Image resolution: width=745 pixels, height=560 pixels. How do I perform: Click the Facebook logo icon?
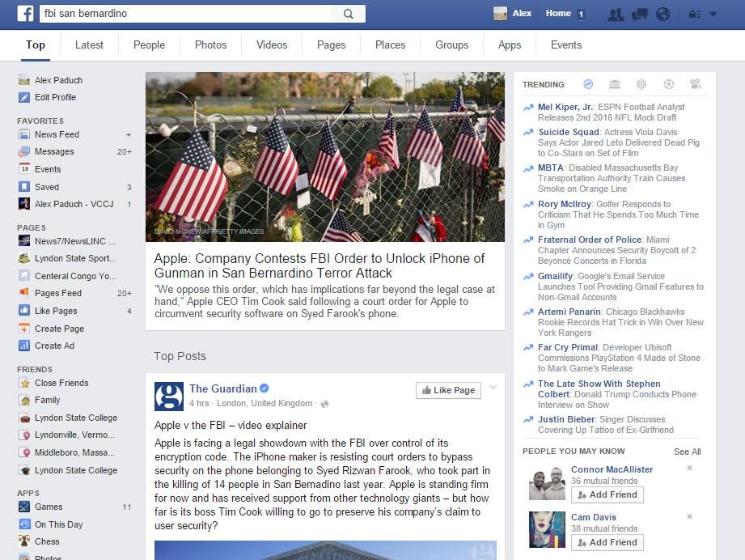(25, 13)
